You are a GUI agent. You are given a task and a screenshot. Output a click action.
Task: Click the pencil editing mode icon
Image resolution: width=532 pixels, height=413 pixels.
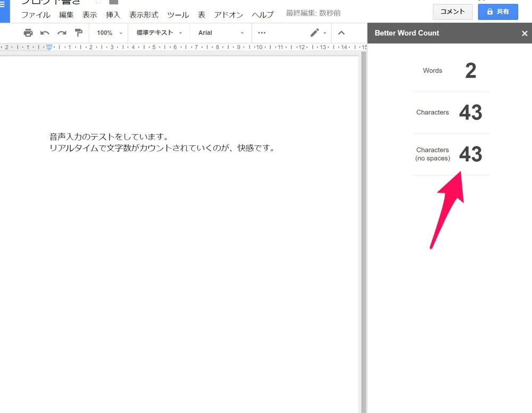point(314,32)
